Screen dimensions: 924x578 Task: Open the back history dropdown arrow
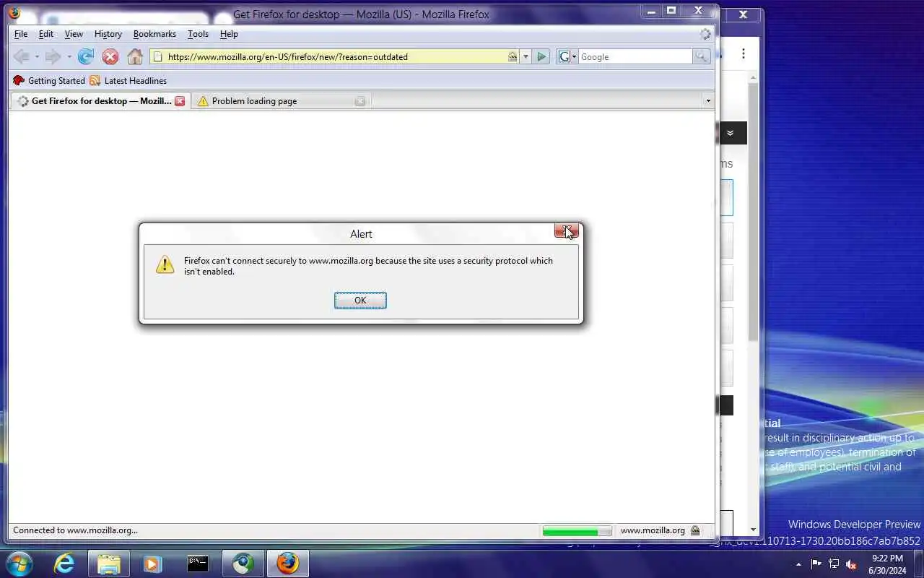tap(37, 56)
